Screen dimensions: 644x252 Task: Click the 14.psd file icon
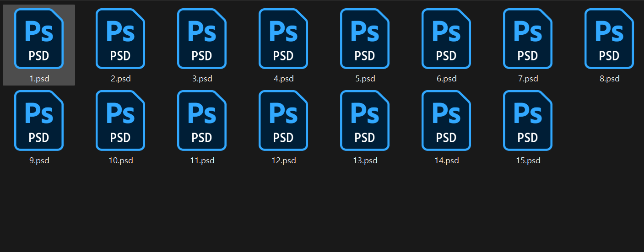point(446,120)
